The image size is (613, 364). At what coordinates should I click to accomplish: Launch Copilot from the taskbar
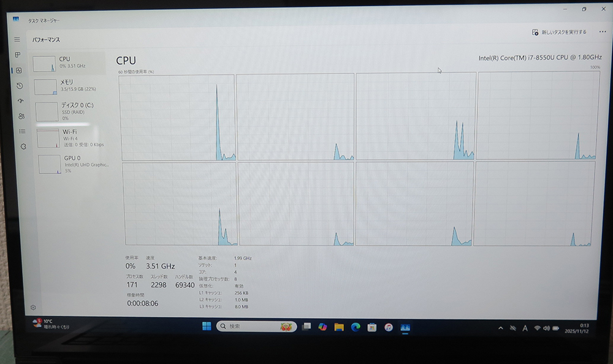point(322,327)
